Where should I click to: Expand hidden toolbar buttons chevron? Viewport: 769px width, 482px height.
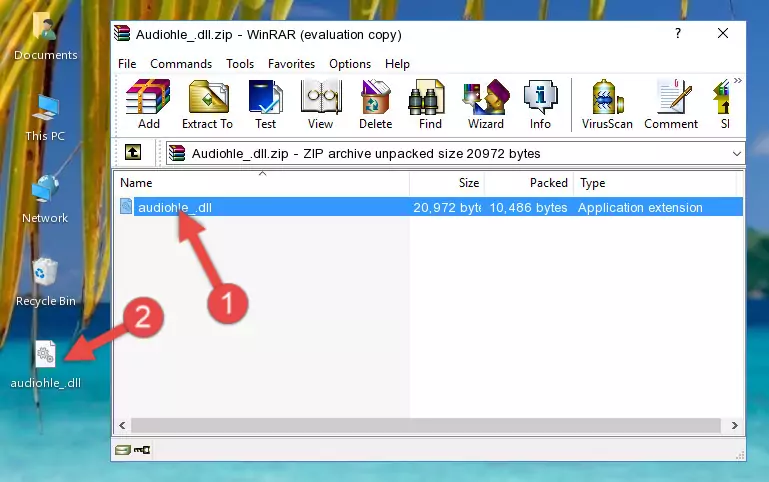[738, 80]
